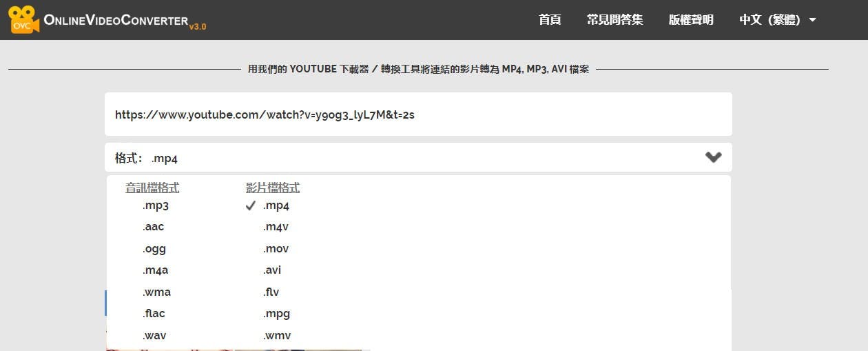This screenshot has width=868, height=351.
Task: Expand the 中文（繁體）language dropdown
Action: [777, 20]
